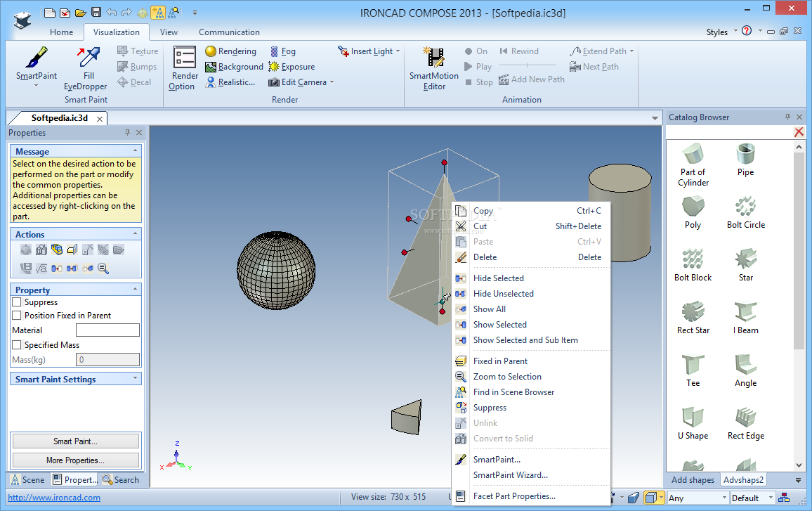Choose Find in Scene Browser

click(x=531, y=392)
